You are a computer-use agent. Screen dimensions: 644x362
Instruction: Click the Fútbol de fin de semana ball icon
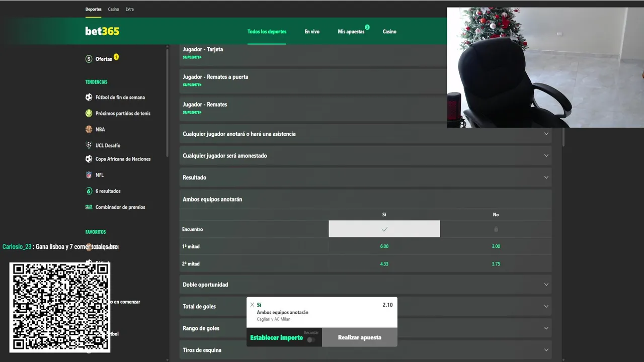pyautogui.click(x=89, y=98)
